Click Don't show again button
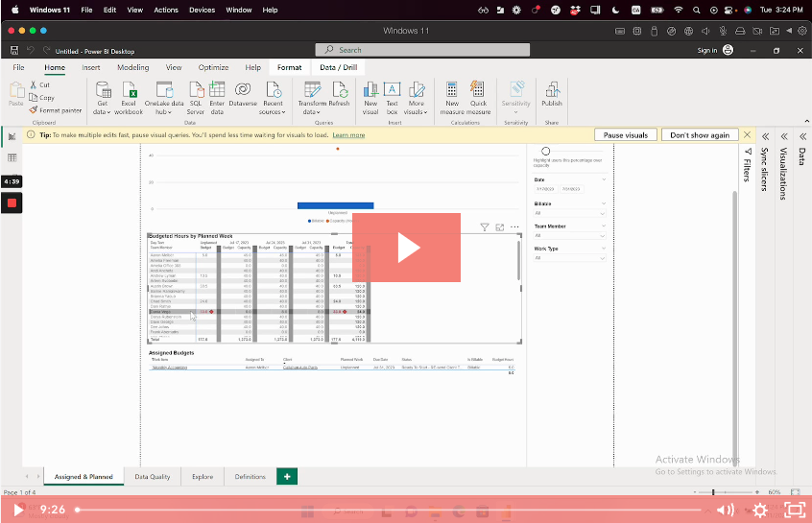 tap(700, 134)
